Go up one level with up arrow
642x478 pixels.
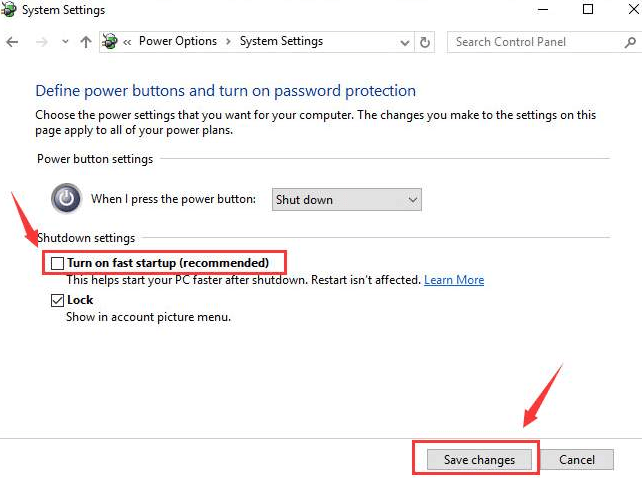[86, 42]
